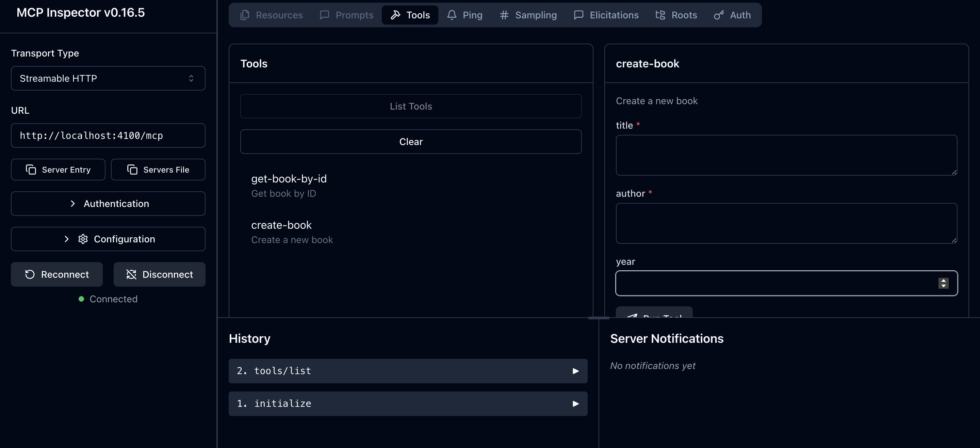Expand the Configuration section
The image size is (980, 448).
[108, 239]
